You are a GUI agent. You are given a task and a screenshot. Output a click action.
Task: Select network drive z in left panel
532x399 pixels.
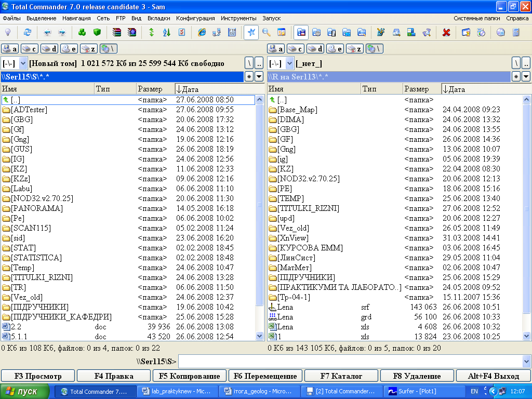pyautogui.click(x=88, y=49)
